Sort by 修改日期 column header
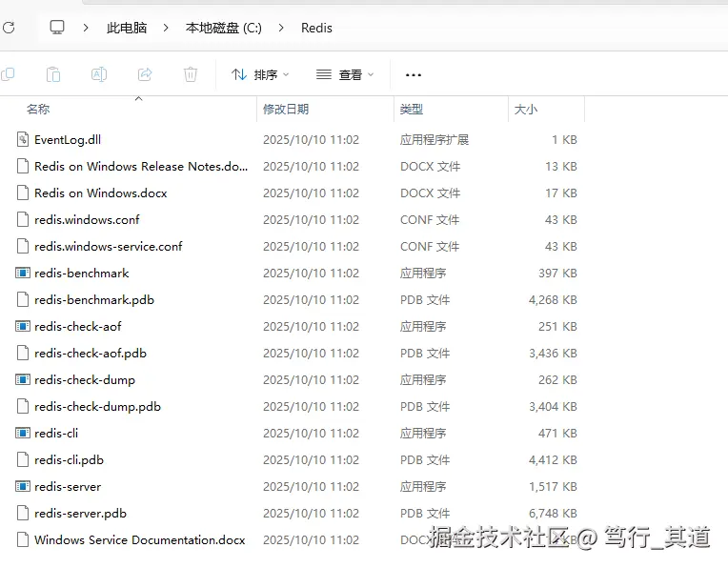This screenshot has height=568, width=728. [x=286, y=110]
